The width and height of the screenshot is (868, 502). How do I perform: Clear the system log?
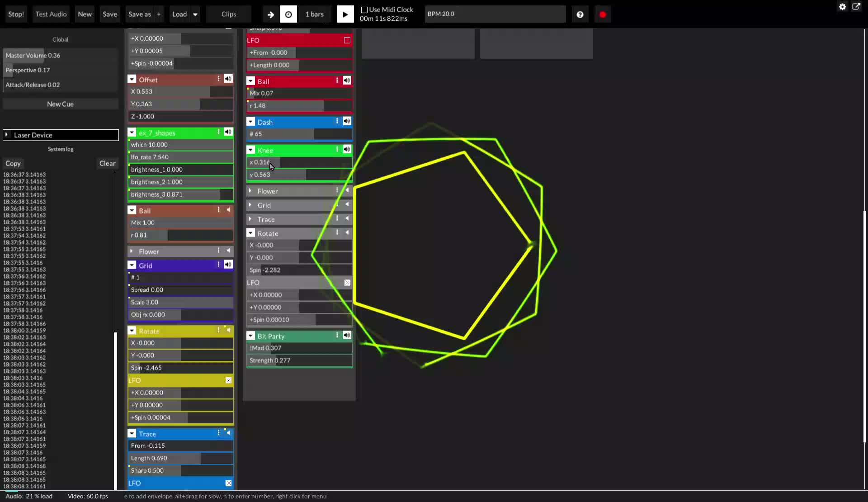click(x=107, y=163)
